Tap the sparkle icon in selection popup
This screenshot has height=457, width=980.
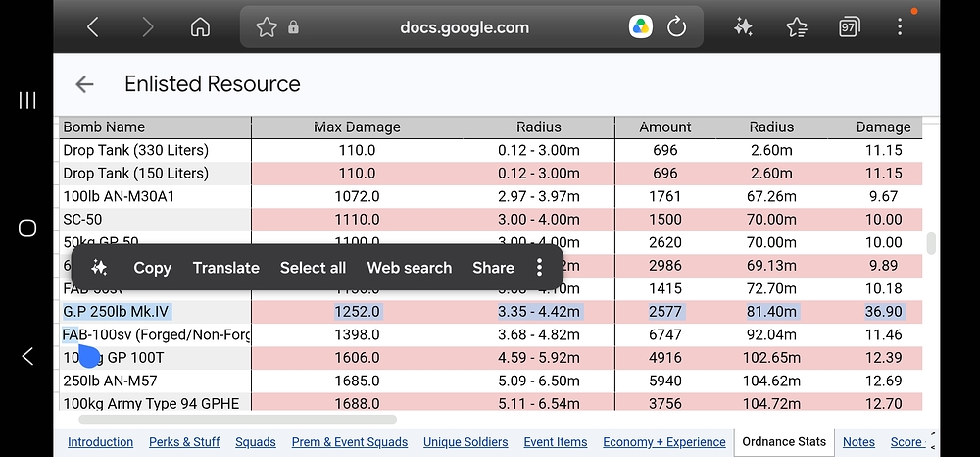[x=99, y=268]
